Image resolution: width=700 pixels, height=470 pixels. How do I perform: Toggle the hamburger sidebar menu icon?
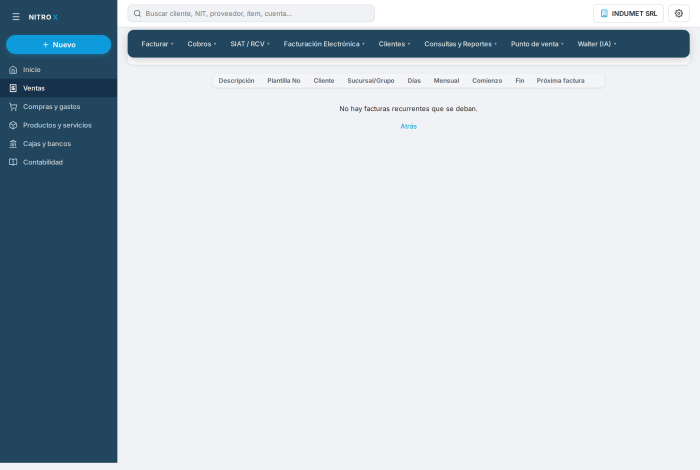(16, 17)
